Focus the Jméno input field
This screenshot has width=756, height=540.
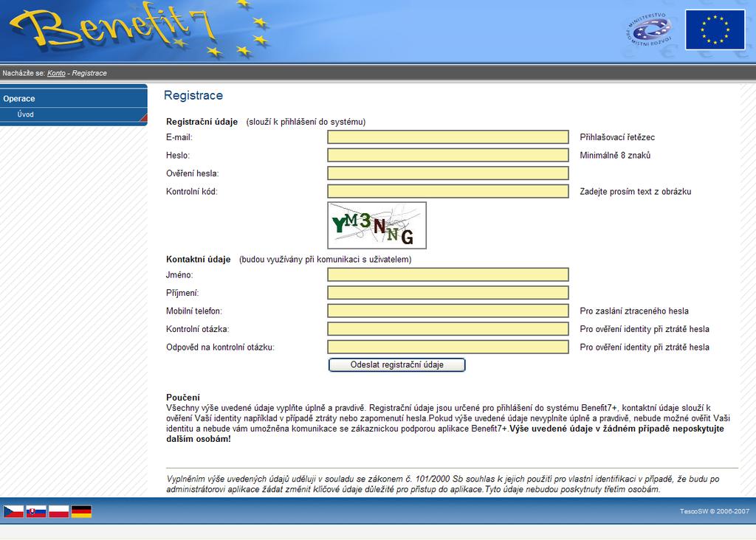(x=448, y=274)
